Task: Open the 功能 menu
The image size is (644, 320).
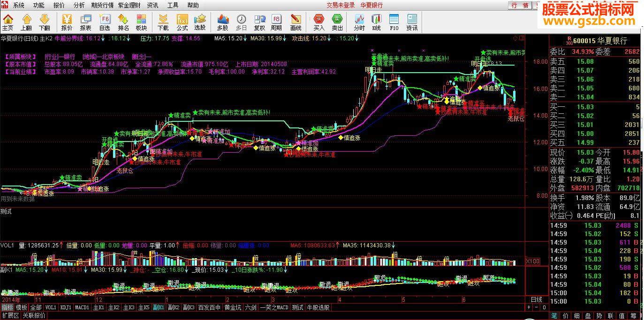Action: [39, 5]
